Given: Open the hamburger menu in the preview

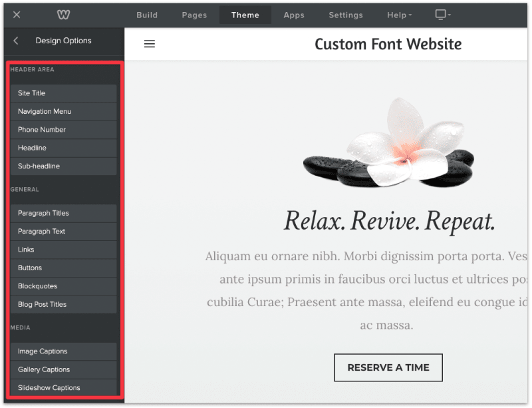Looking at the screenshot, I should (x=149, y=44).
